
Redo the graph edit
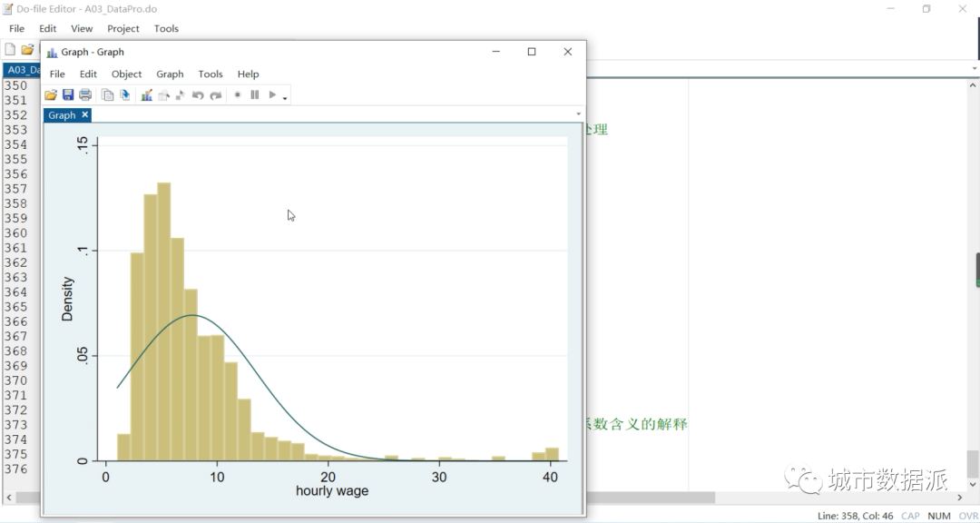point(216,95)
